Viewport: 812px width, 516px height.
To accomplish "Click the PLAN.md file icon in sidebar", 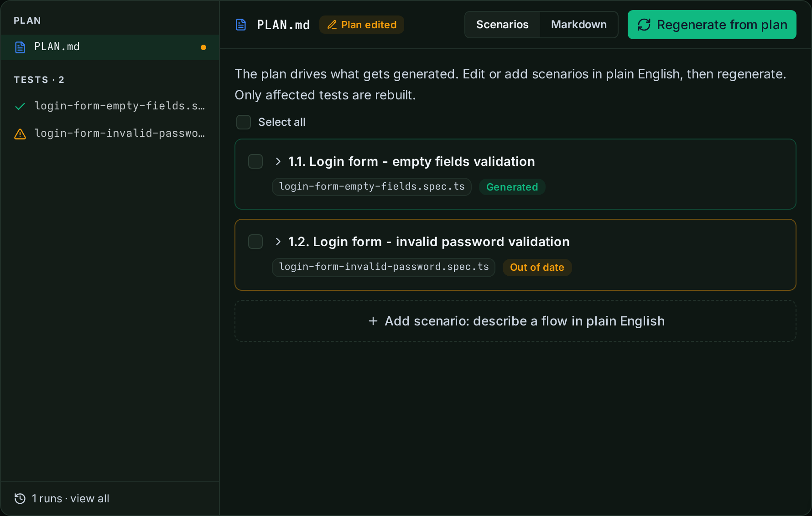I will pyautogui.click(x=20, y=47).
